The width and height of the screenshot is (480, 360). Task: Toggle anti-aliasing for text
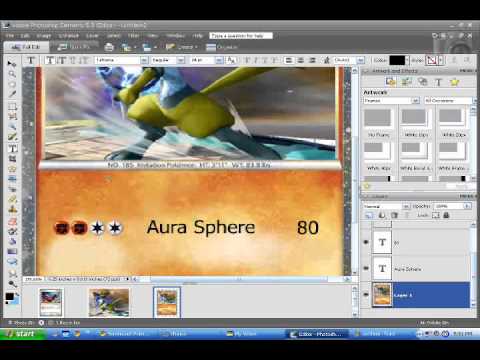[x=231, y=60]
